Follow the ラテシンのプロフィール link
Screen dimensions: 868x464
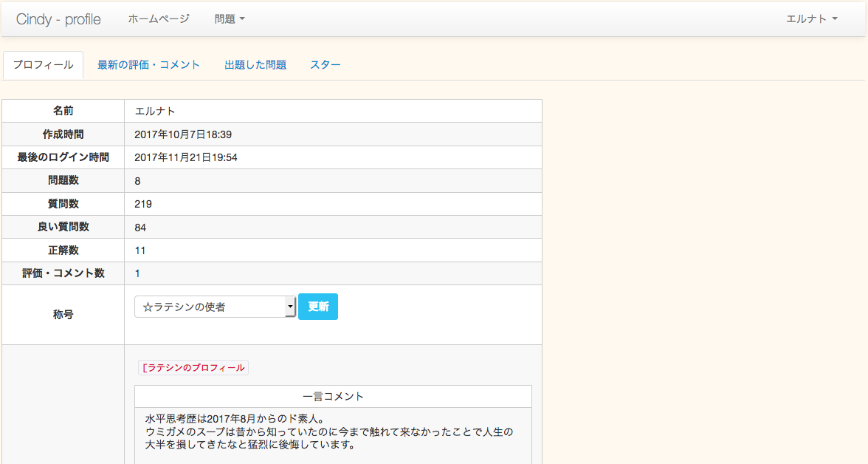(x=196, y=368)
